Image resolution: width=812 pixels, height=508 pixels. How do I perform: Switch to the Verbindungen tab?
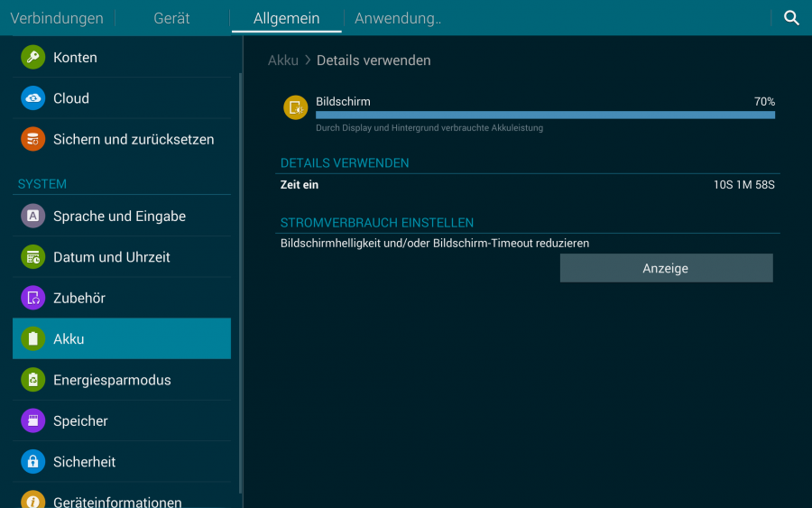(57, 18)
